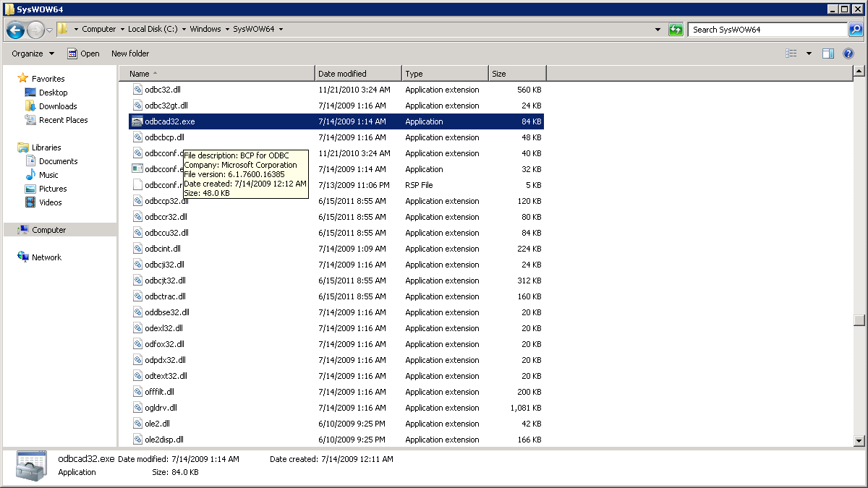Image resolution: width=868 pixels, height=488 pixels.
Task: Select the Downloads folder in Favorites
Action: tap(58, 106)
